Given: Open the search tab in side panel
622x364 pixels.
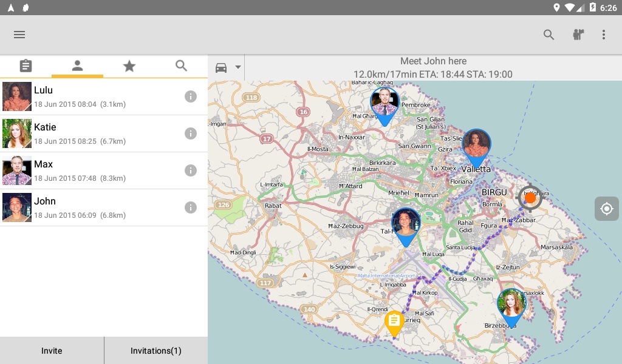Looking at the screenshot, I should (x=181, y=66).
